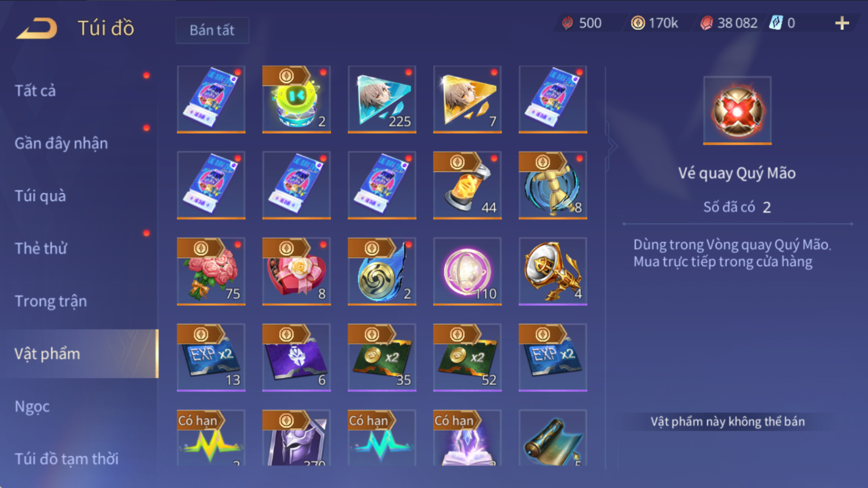This screenshot has width=868, height=488.
Task: Select the flower bouquet item with 75
Action: (211, 271)
